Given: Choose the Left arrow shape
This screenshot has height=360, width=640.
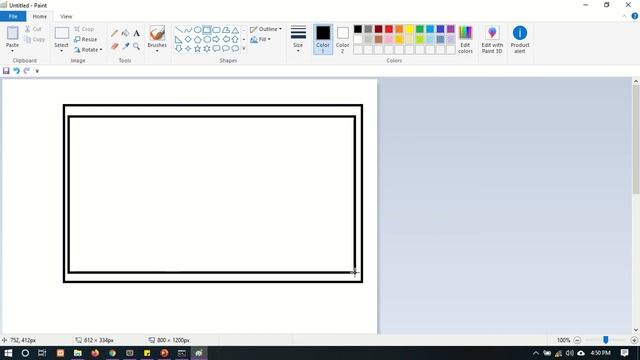Looking at the screenshot, I should coord(226,40).
